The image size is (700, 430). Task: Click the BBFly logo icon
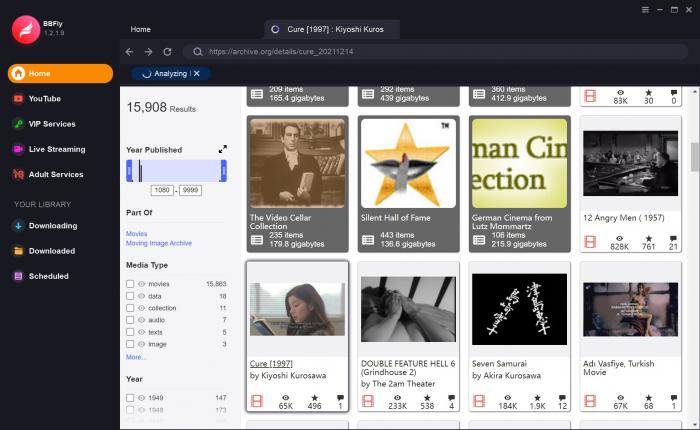26,29
